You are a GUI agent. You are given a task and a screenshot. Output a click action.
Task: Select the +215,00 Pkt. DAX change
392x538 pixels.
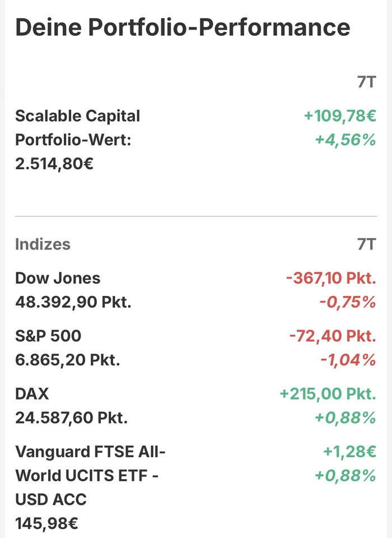(328, 393)
